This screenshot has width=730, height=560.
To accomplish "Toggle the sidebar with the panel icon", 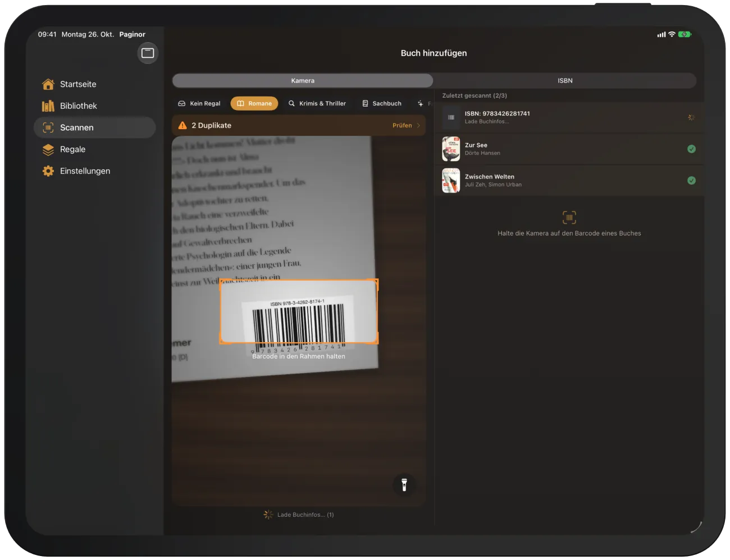I will point(148,53).
